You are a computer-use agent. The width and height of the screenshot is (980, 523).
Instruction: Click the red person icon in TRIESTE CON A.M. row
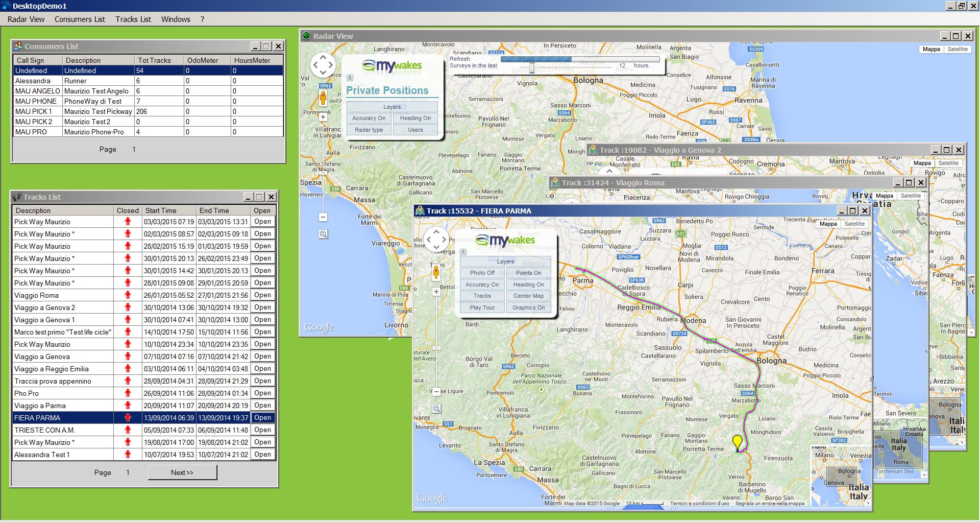(x=128, y=430)
